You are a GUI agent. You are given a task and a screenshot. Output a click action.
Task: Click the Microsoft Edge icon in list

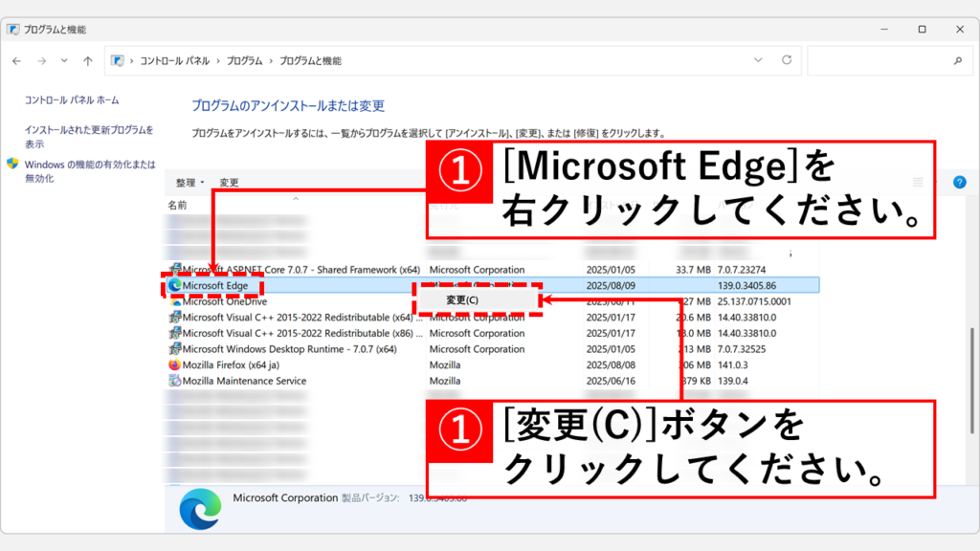(174, 285)
